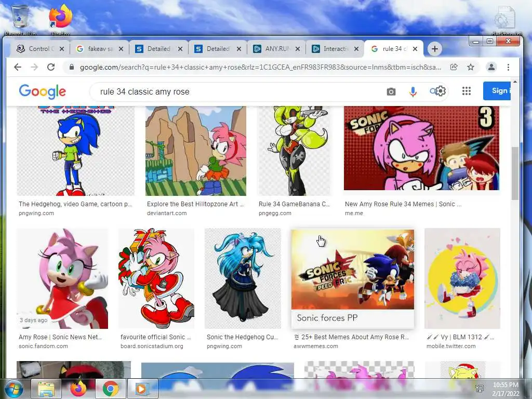Click the sonic.fandom.com source text
This screenshot has width=532, height=399.
(x=43, y=346)
